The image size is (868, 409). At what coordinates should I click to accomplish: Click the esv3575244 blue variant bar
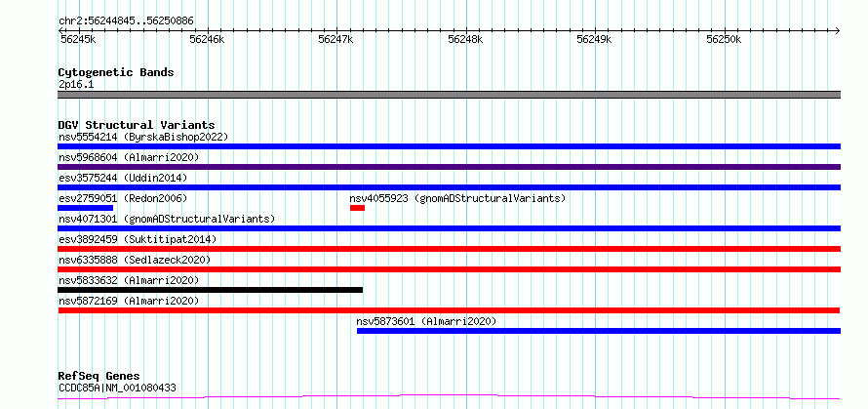pyautogui.click(x=449, y=187)
